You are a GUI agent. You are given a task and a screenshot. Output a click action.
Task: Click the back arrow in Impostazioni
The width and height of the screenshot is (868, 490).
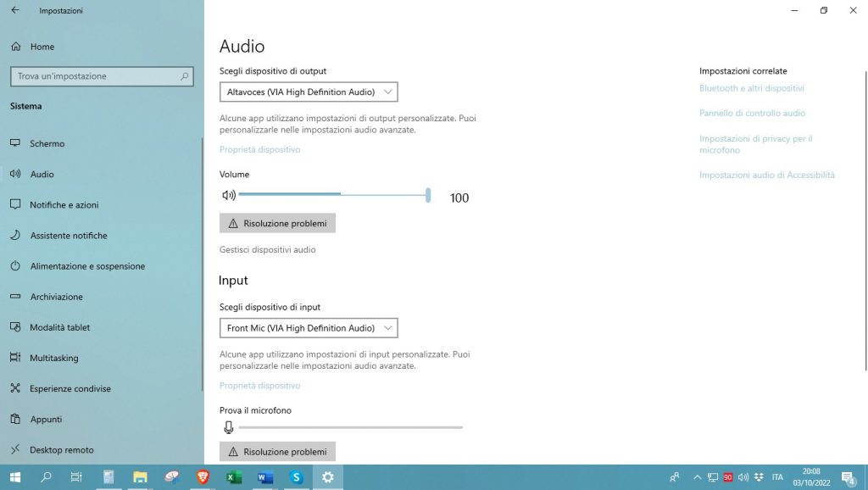click(x=14, y=11)
